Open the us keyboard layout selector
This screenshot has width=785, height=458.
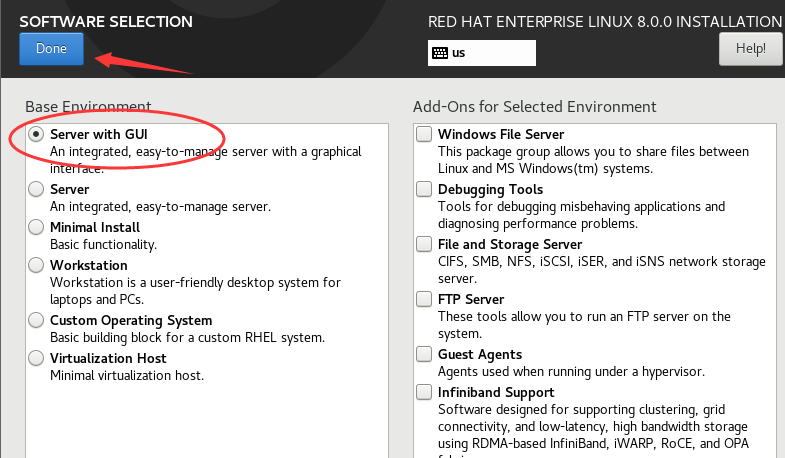click(481, 53)
